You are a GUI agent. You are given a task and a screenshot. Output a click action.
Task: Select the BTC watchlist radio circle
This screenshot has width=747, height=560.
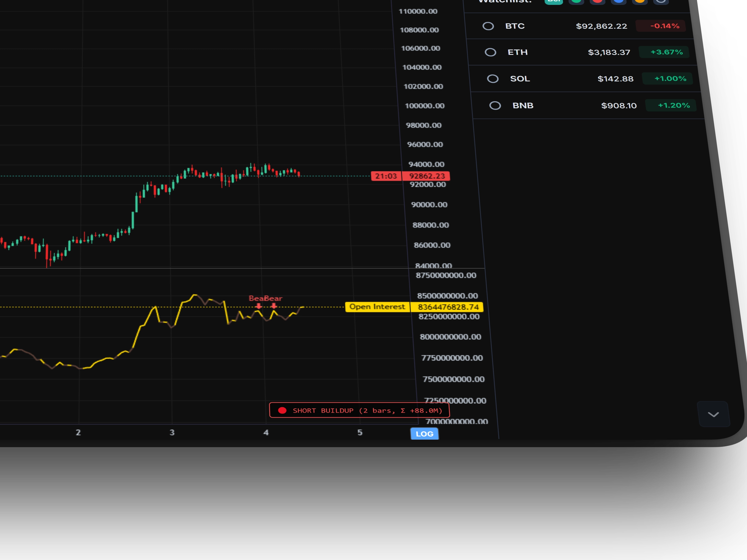tap(488, 26)
